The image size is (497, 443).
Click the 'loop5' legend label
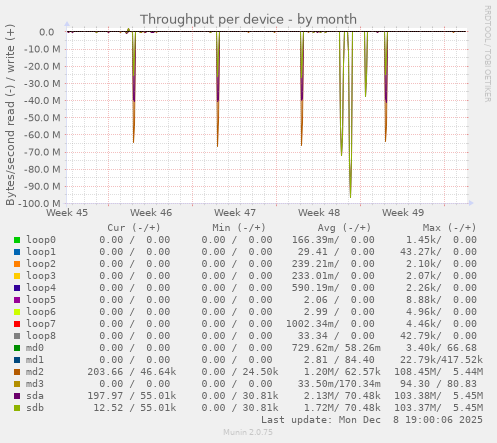tap(41, 300)
